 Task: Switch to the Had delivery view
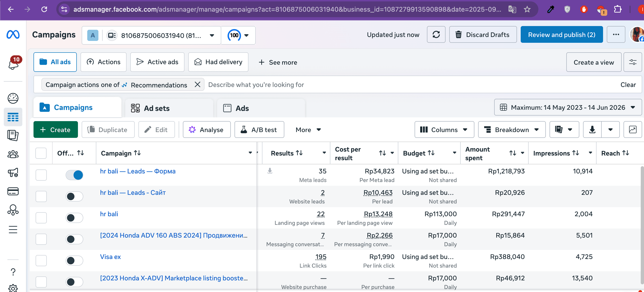pos(218,62)
